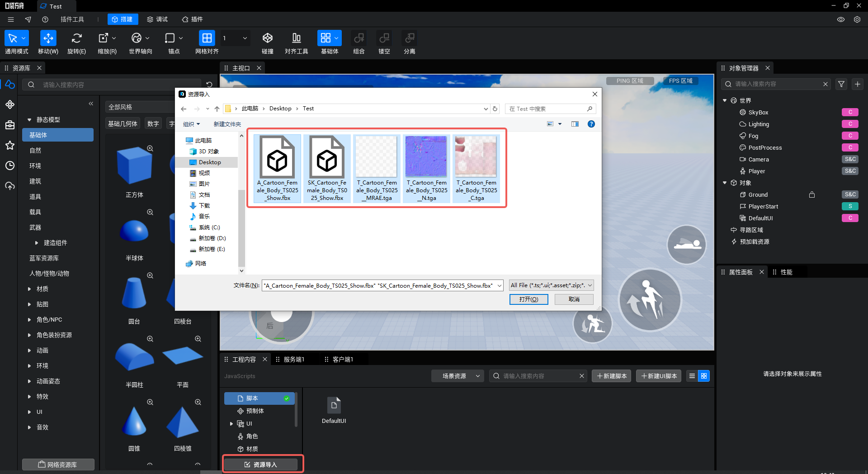Toggle the eye preview icon at top right
The height and width of the screenshot is (474, 868).
(841, 19)
